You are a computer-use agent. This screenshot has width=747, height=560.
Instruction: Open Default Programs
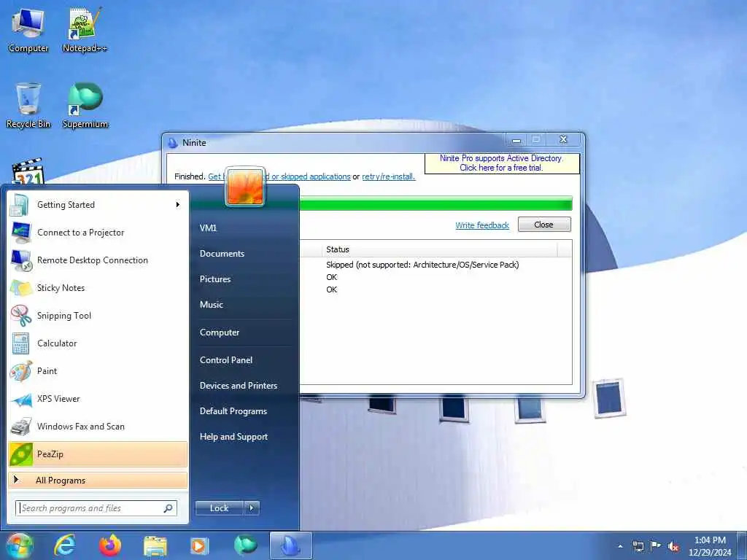click(x=233, y=411)
